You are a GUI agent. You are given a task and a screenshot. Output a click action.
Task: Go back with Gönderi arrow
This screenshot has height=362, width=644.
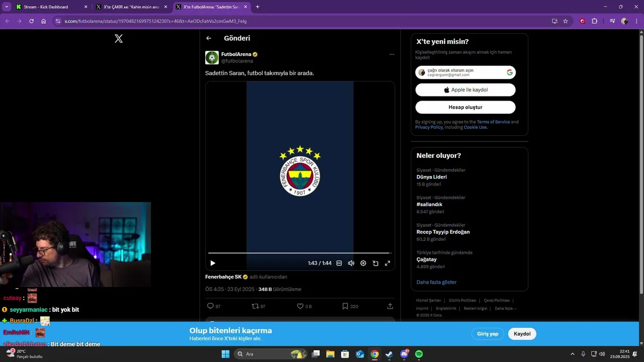coord(209,38)
